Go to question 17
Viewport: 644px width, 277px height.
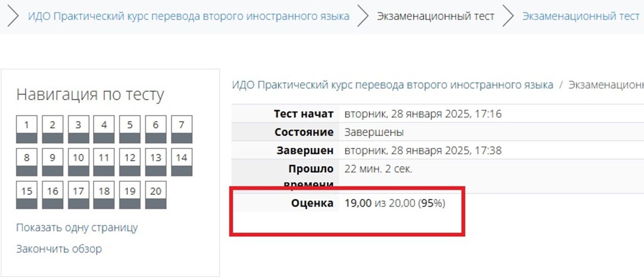[x=79, y=195]
